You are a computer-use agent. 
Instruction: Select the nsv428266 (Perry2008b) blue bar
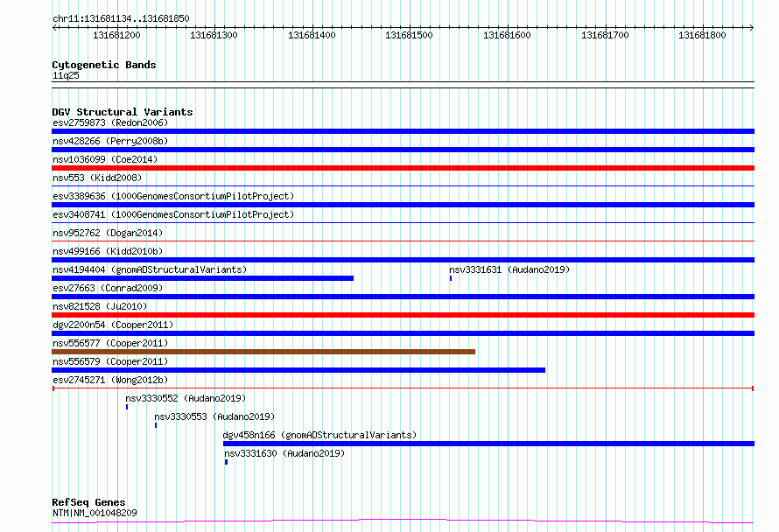[x=403, y=150]
